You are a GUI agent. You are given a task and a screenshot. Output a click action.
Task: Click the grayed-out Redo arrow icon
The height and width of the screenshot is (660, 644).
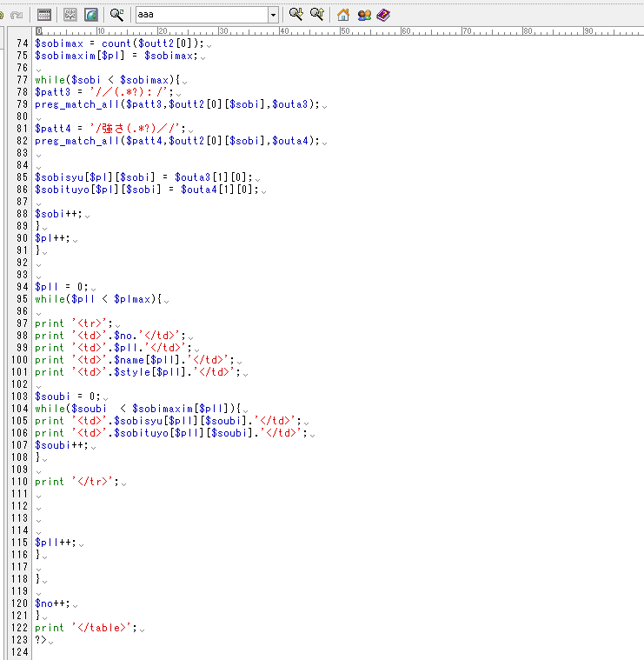point(17,15)
